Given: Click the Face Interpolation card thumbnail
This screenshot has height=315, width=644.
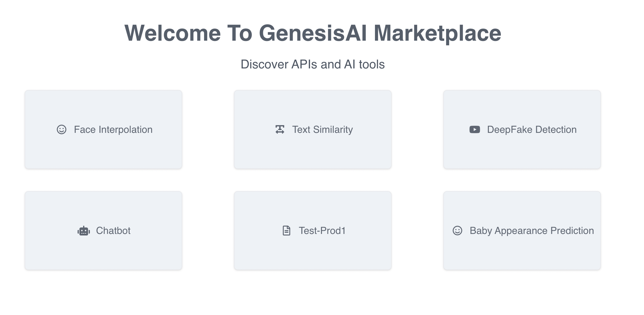Looking at the screenshot, I should 103,129.
